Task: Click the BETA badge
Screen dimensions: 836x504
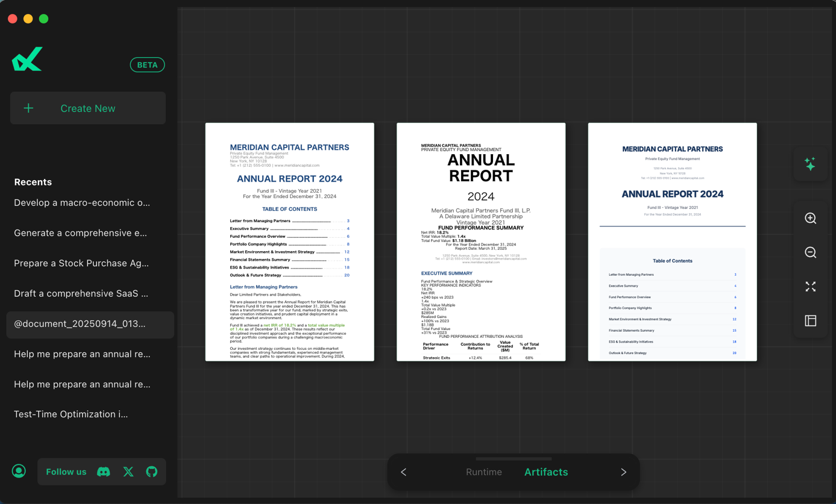Action: 147,65
